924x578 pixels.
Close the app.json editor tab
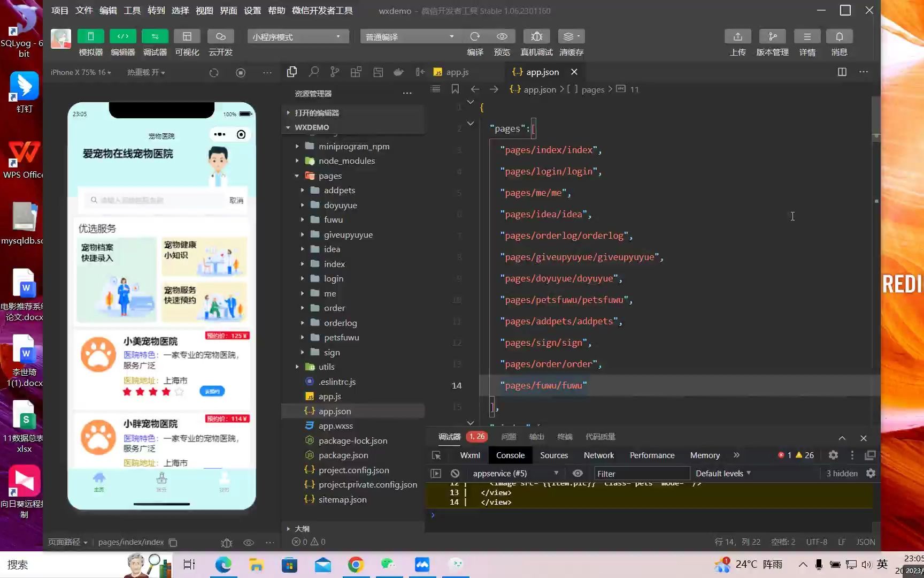pos(574,72)
